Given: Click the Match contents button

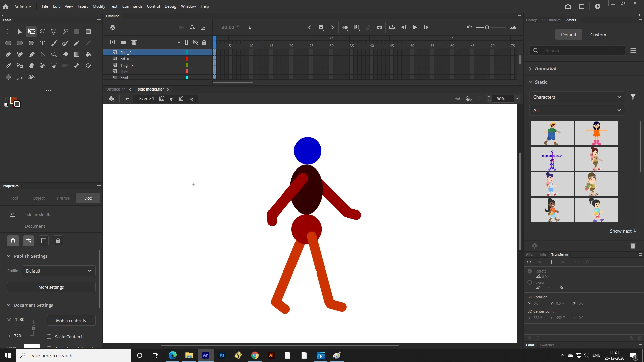Looking at the screenshot, I should (x=71, y=320).
